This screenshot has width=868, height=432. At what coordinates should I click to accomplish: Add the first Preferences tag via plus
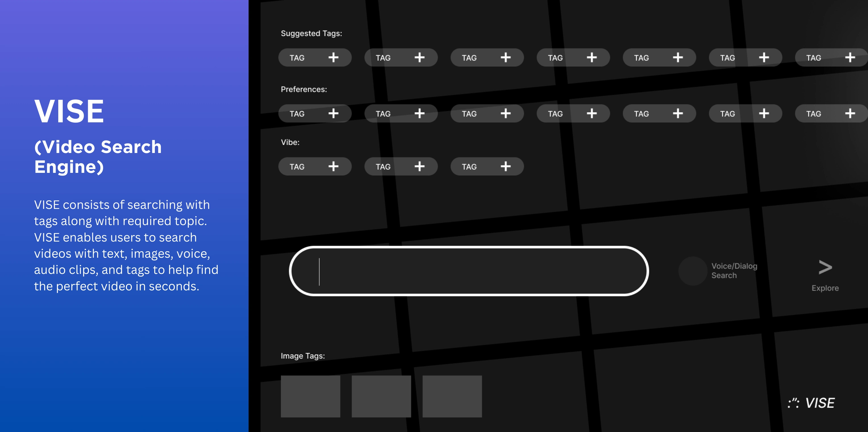(333, 114)
